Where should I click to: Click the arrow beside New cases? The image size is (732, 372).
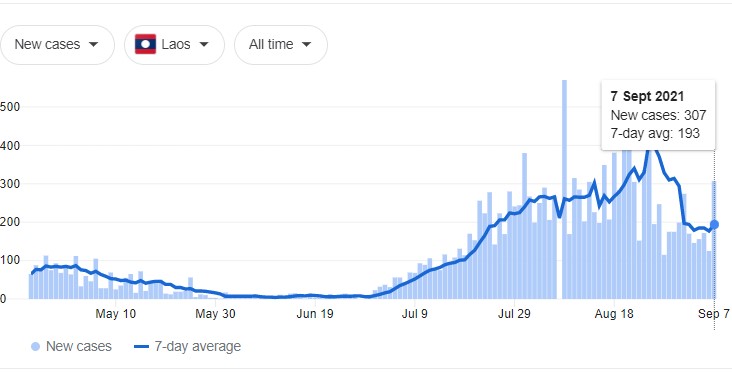(93, 45)
